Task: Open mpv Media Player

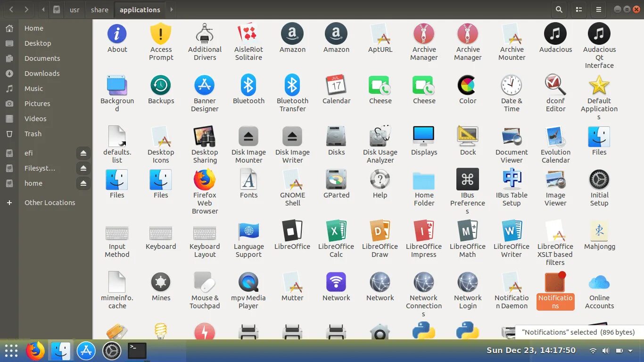Action: click(x=248, y=282)
